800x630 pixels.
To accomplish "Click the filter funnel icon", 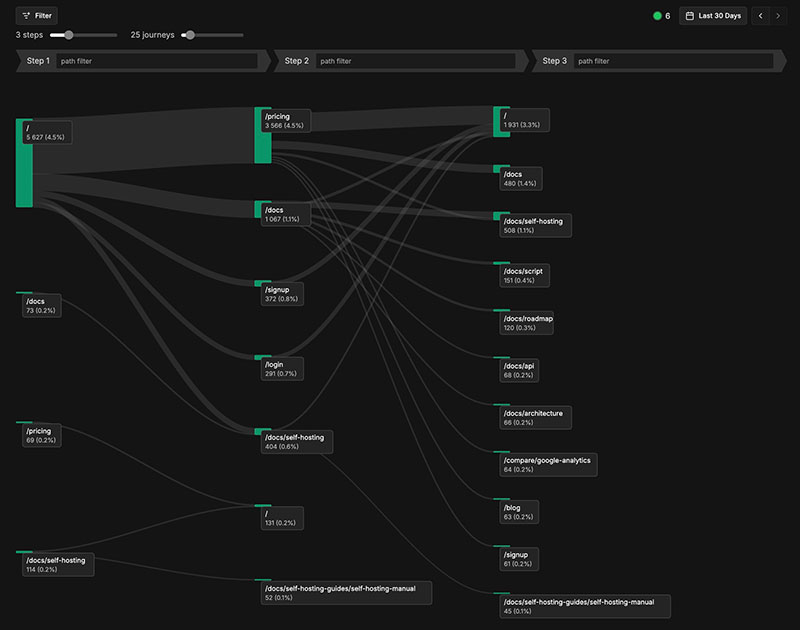I will click(26, 16).
